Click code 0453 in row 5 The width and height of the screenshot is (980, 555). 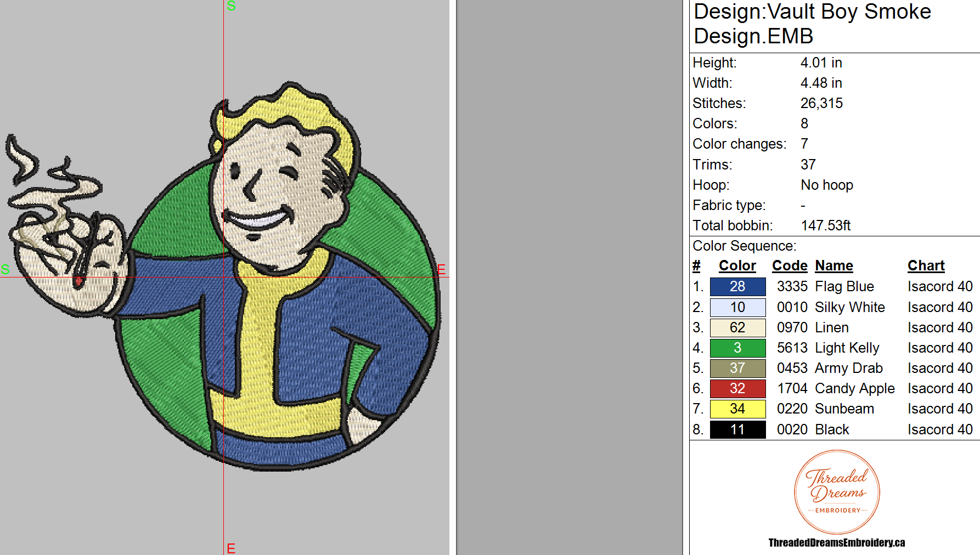792,368
